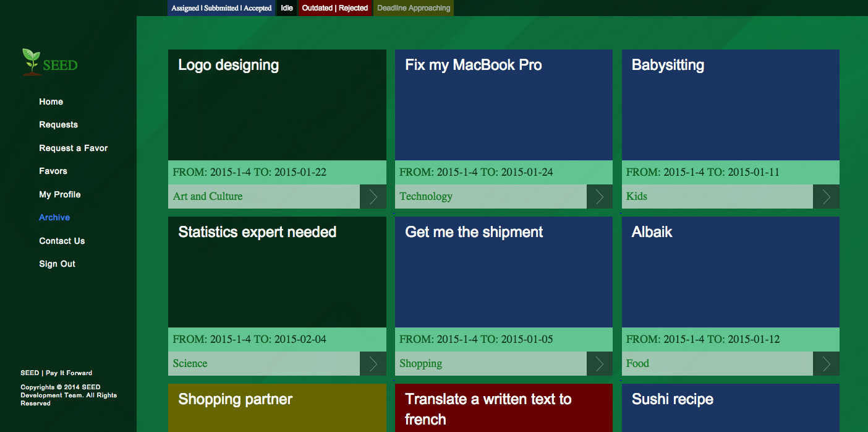Click the SEED sprout logo
The image size is (868, 432).
(31, 62)
